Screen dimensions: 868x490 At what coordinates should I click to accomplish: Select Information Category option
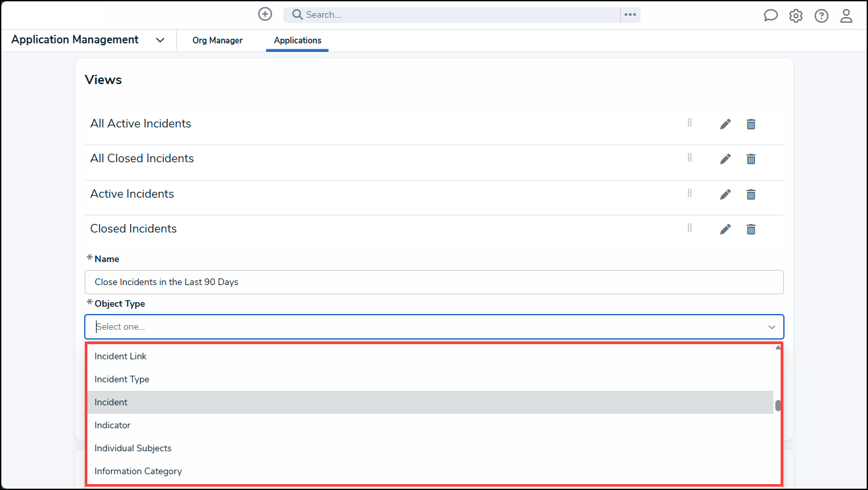point(430,471)
